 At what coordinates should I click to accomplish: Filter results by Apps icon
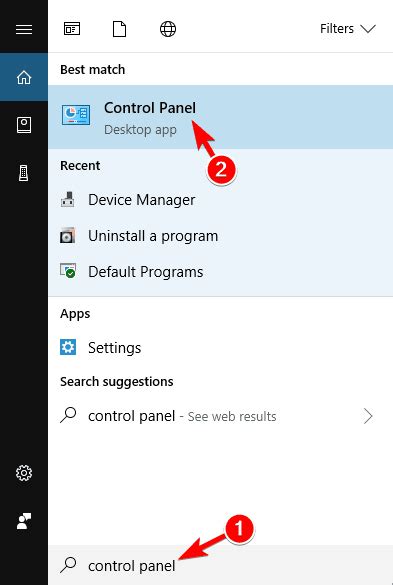(72, 29)
